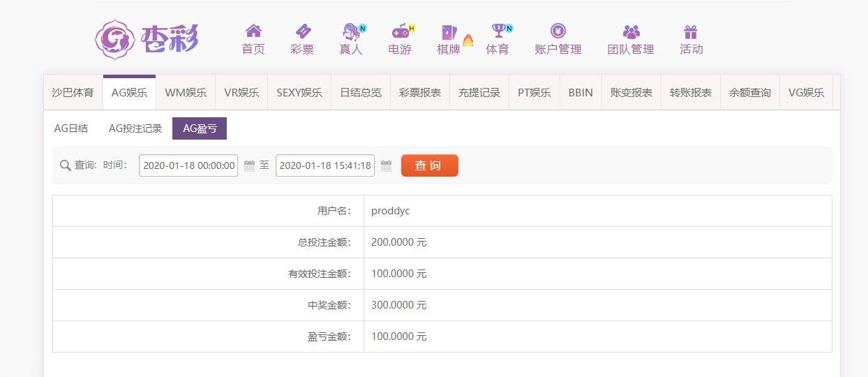
Task: Open start date calendar icon
Action: click(249, 166)
